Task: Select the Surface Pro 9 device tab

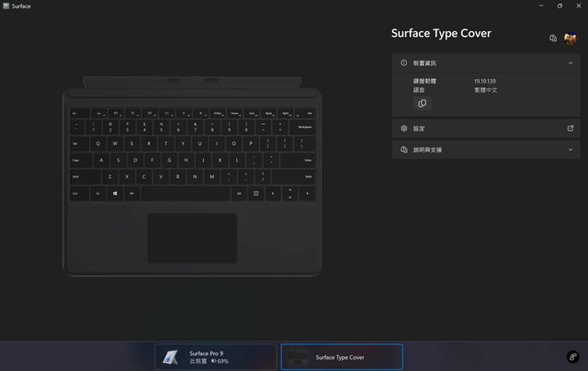Action: coord(216,356)
